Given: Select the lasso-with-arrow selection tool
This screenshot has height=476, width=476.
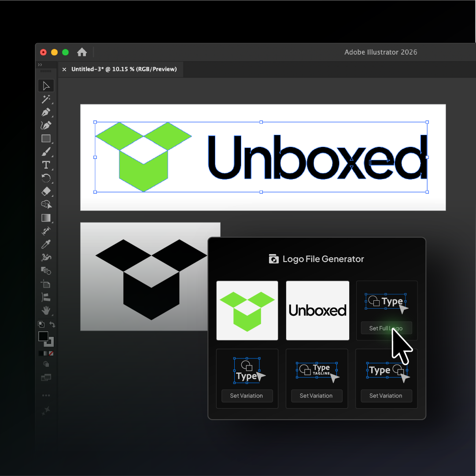Looking at the screenshot, I should click(46, 204).
